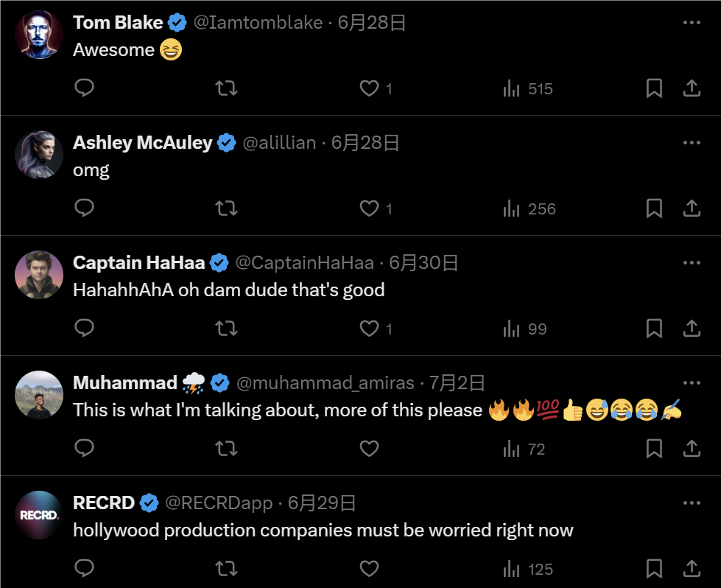The image size is (721, 588).
Task: Retweet Ashley McAuley's "omg" post
Action: [x=226, y=209]
